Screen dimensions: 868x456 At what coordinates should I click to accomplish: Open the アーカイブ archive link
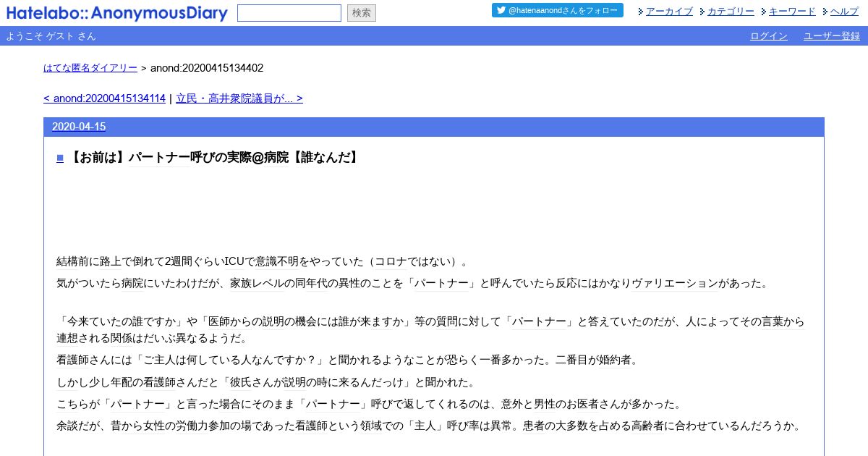pyautogui.click(x=669, y=12)
